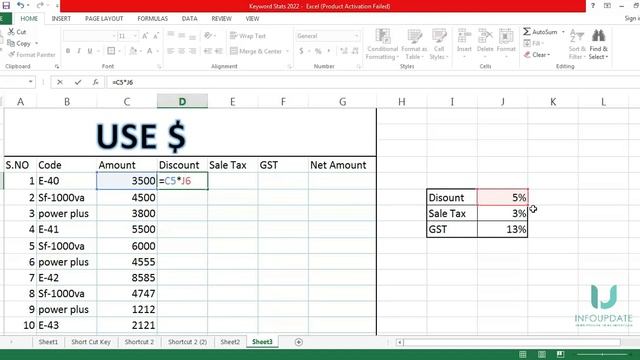
Task: Open the font size dropdown
Action: (135, 36)
